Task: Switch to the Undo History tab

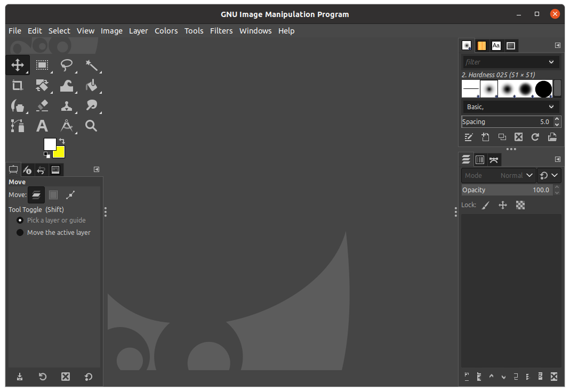Action: coord(41,170)
